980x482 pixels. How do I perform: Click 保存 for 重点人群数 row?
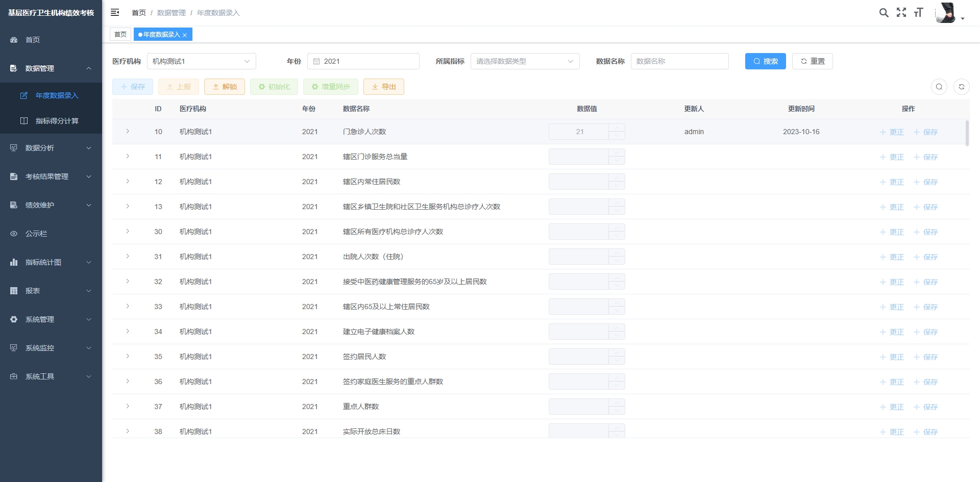tap(925, 407)
